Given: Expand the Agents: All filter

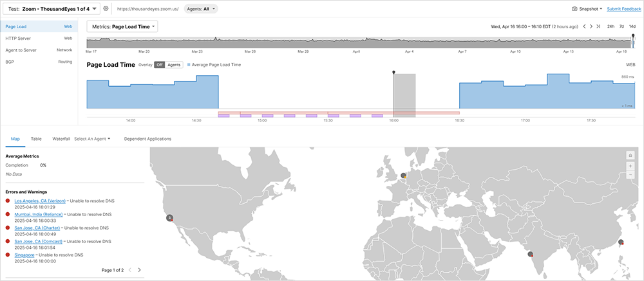Looking at the screenshot, I should click(x=201, y=9).
